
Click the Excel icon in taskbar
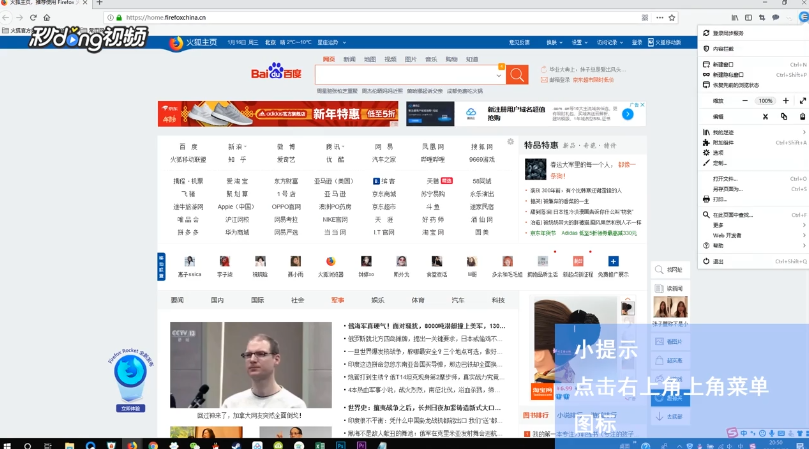[320, 445]
